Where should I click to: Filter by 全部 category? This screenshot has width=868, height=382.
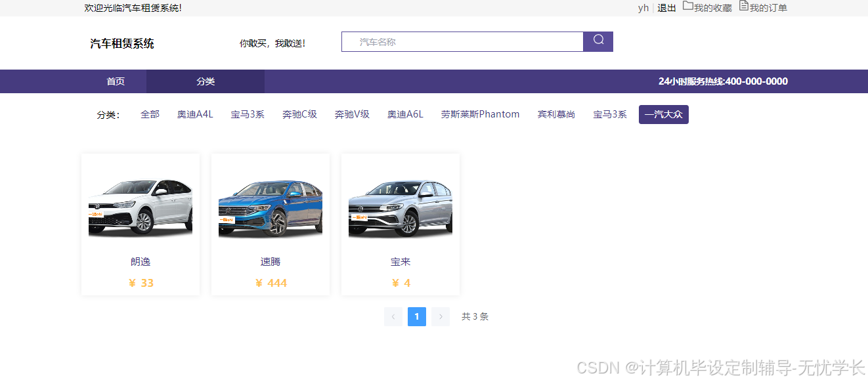tap(150, 114)
